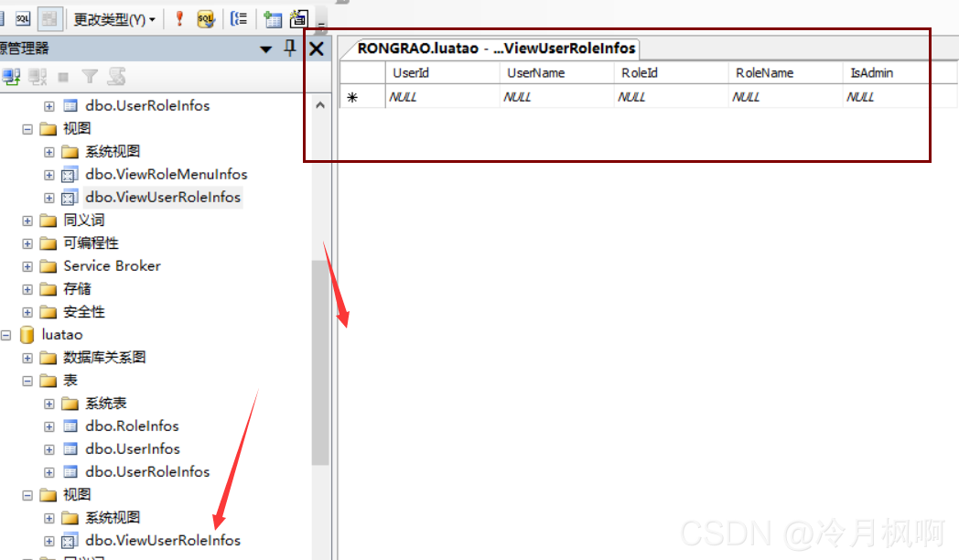959x560 pixels.
Task: Click the Add Table icon
Action: point(272,19)
